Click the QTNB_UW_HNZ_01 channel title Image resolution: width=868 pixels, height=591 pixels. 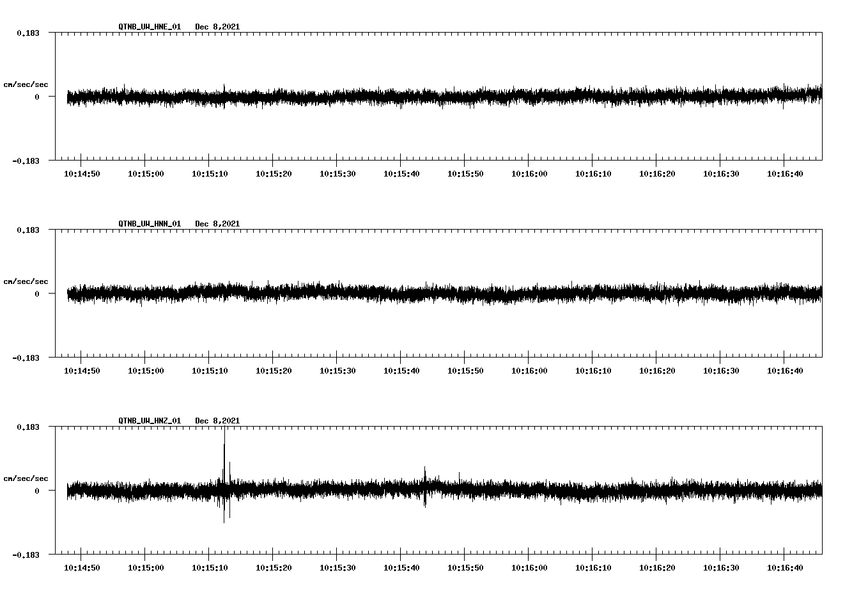coord(150,421)
